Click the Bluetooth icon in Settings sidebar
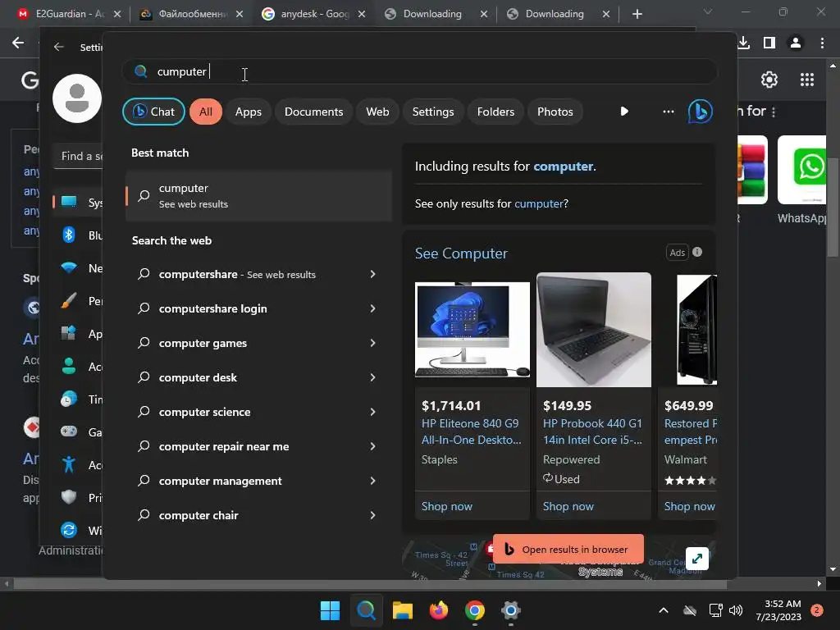 coord(69,235)
